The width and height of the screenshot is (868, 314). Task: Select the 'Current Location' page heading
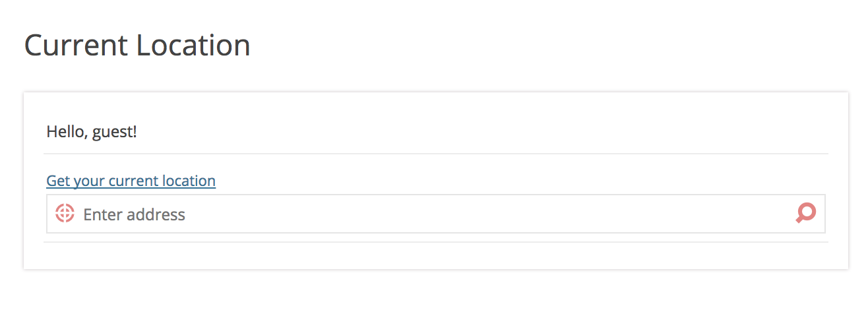pos(137,46)
